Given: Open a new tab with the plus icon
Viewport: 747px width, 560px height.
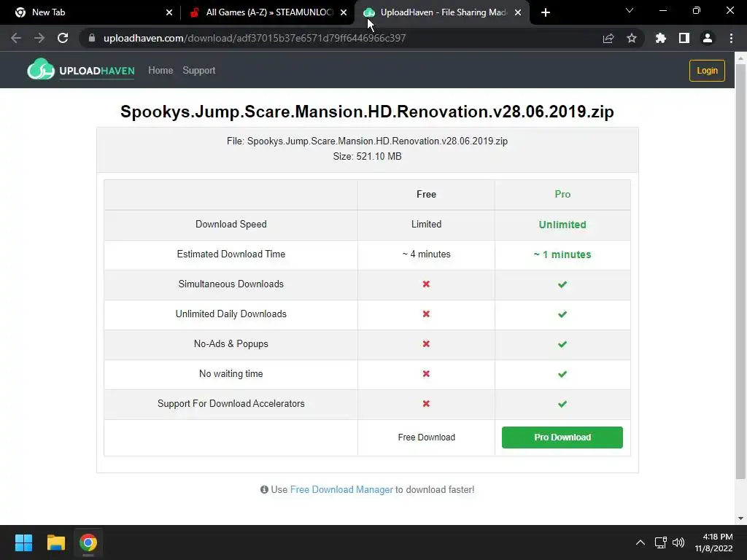Looking at the screenshot, I should click(546, 12).
